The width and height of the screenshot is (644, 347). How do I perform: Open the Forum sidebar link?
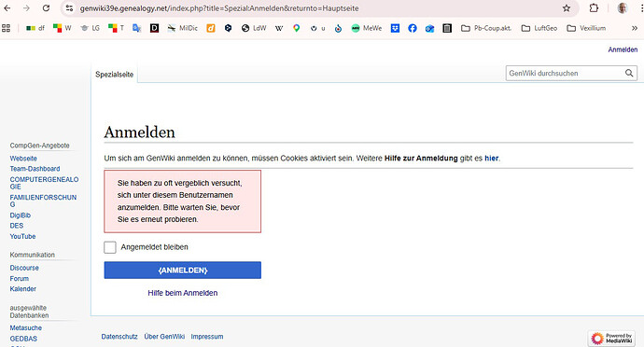point(20,278)
